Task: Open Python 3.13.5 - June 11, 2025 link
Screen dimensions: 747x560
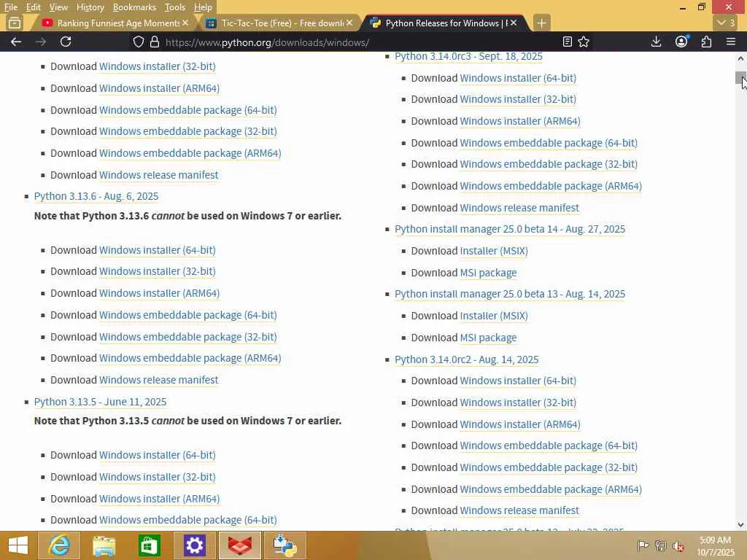Action: [x=100, y=402]
